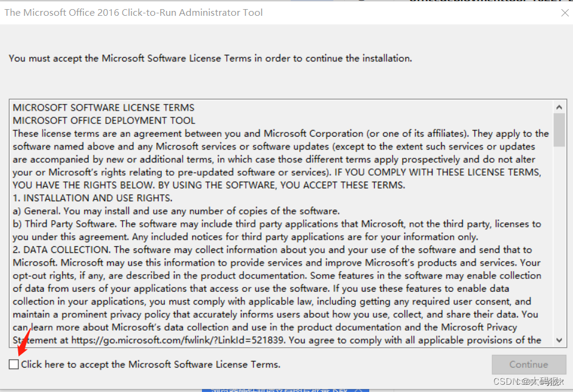Click the dialog title 'The Microsoft Office 2016 Click-to-Run Administrator Tool'
Image resolution: width=573 pixels, height=392 pixels.
[133, 13]
